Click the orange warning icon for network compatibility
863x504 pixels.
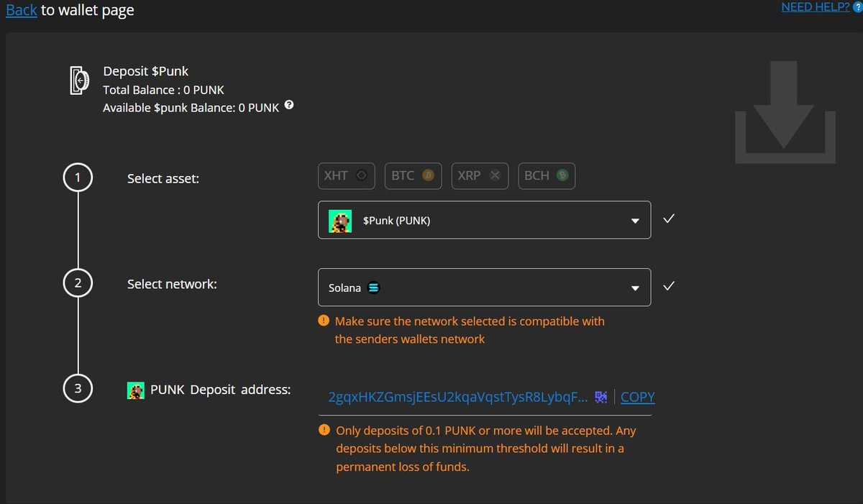pyautogui.click(x=324, y=321)
